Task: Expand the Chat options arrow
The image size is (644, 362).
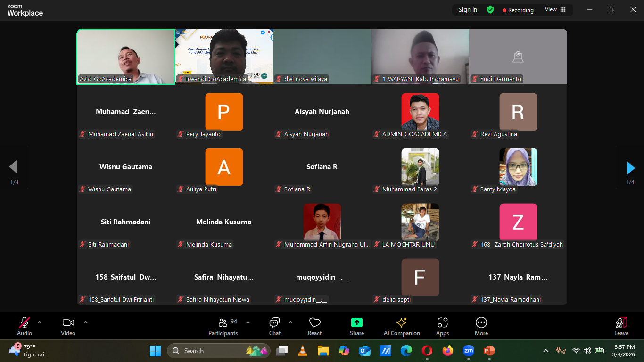Action: click(x=290, y=322)
